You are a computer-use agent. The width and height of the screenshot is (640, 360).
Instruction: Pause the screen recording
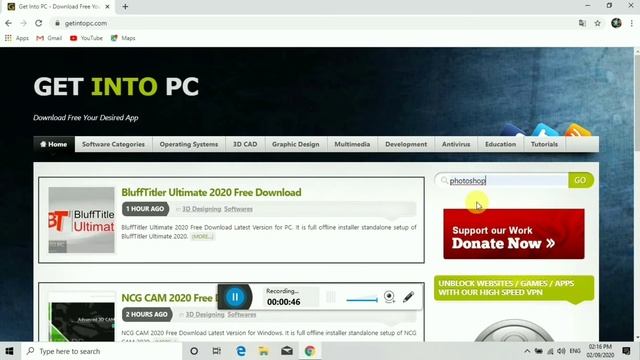[235, 297]
